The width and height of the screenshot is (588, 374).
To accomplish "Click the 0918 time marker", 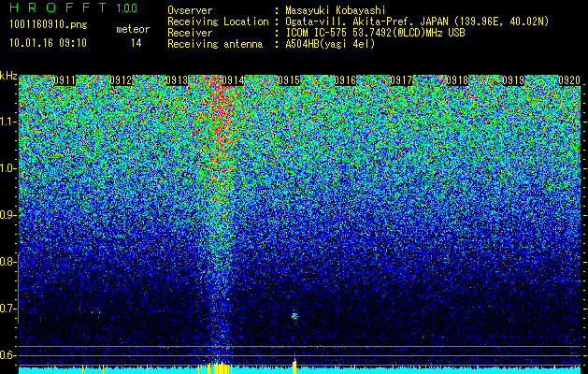I will tap(457, 80).
